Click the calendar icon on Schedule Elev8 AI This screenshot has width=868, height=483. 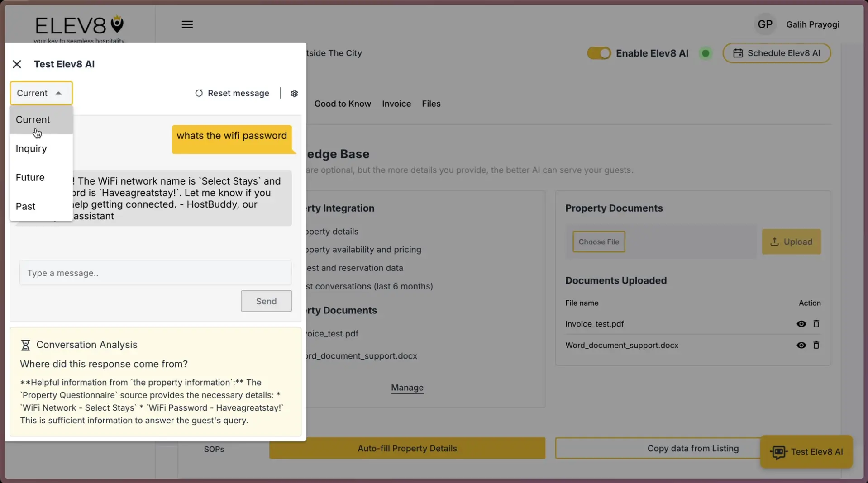[739, 53]
